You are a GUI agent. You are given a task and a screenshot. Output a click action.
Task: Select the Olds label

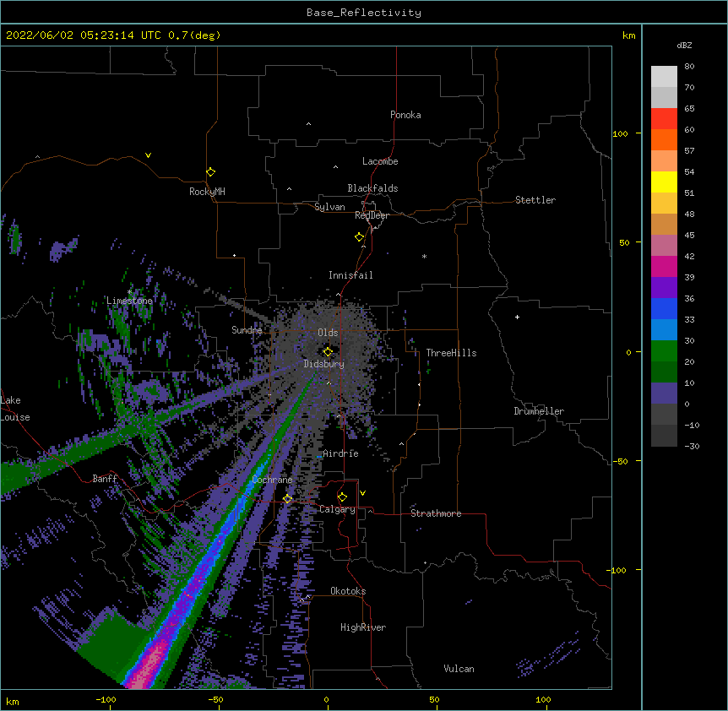coord(328,333)
